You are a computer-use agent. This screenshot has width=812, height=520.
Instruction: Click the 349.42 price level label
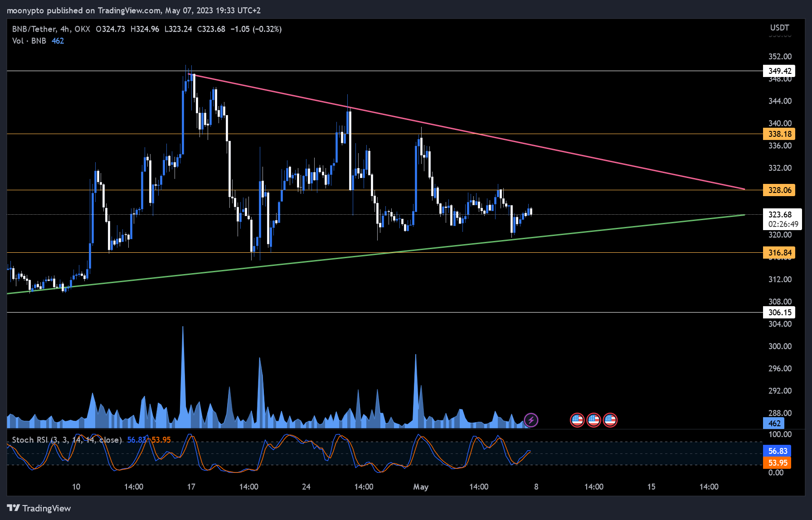click(779, 71)
